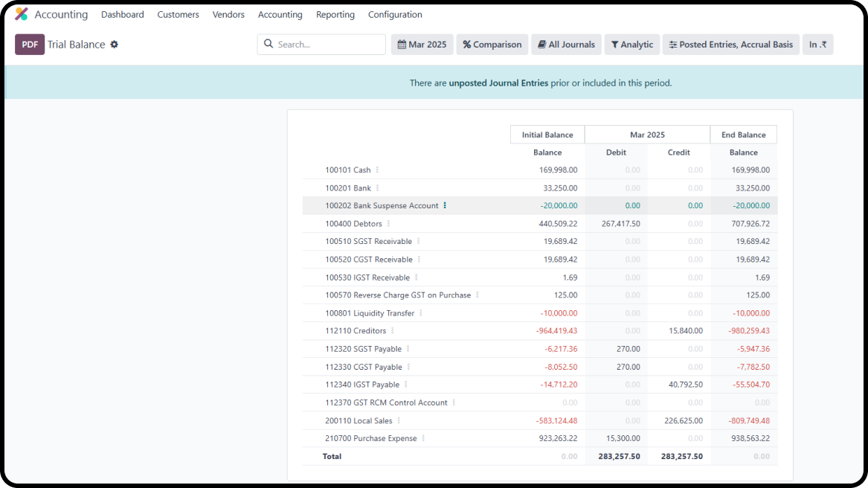
Task: Open the Configuration menu
Action: pyautogui.click(x=395, y=14)
